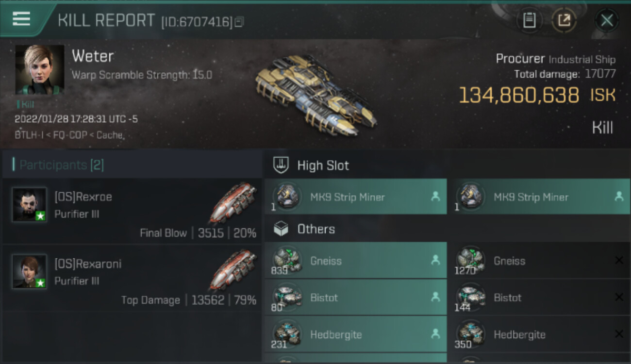The height and width of the screenshot is (364, 631).
Task: View Weter's character portrait
Action: (x=40, y=69)
